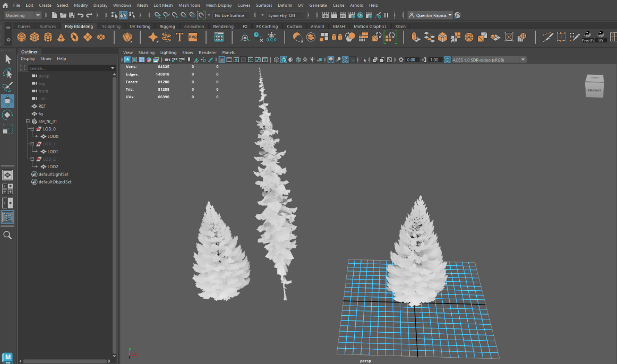Image resolution: width=617 pixels, height=364 pixels.
Task: Click the Rotate tool in the toolbox
Action: pos(8,115)
